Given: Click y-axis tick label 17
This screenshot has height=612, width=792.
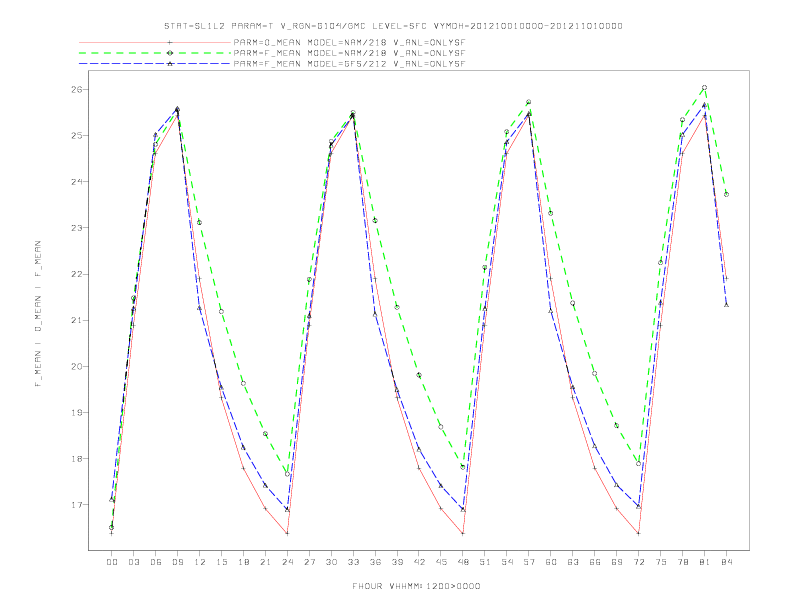Looking at the screenshot, I should [x=77, y=505].
